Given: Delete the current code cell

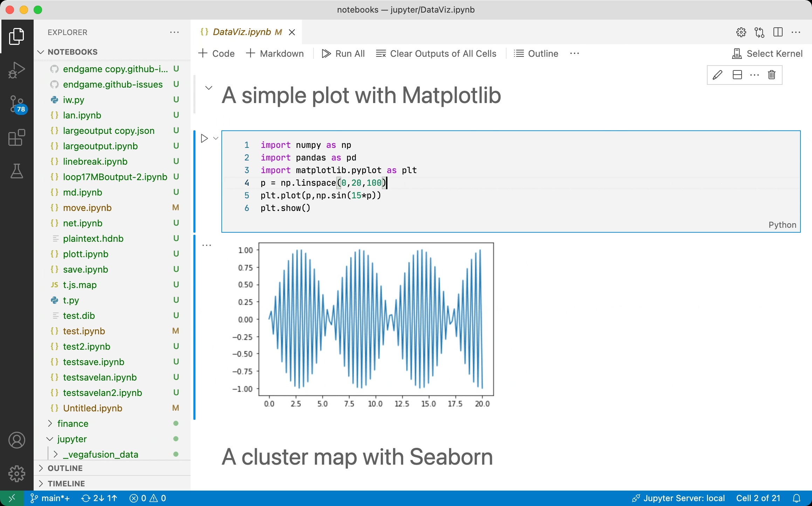Looking at the screenshot, I should pos(772,75).
